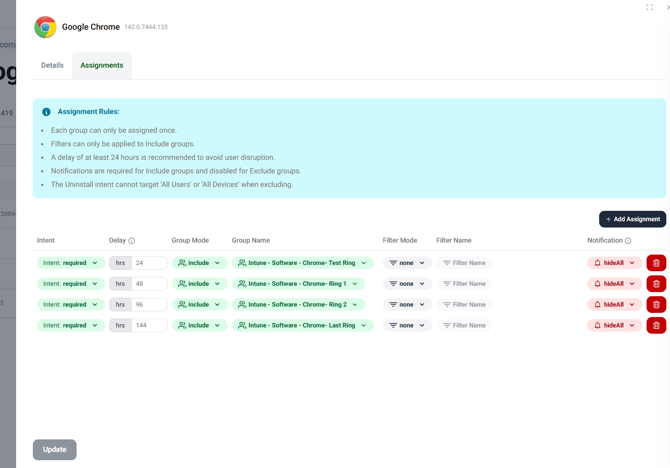The image size is (670, 468).
Task: Click the Google Chrome app logo
Action: [45, 27]
